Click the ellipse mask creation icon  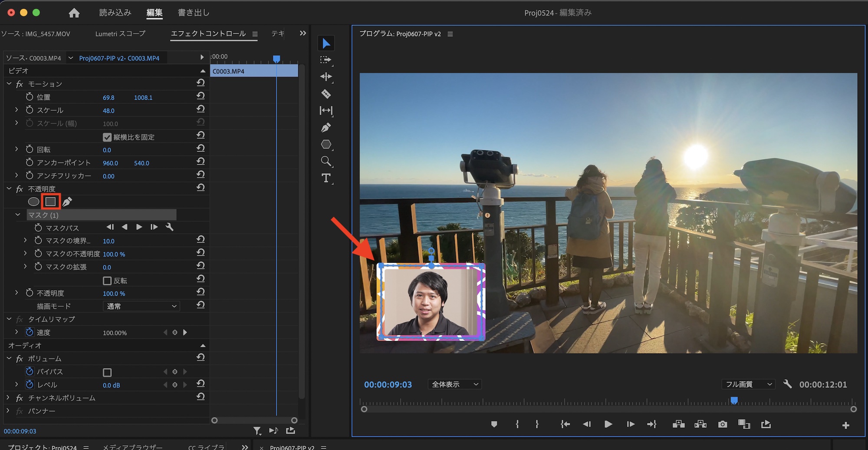(x=33, y=202)
